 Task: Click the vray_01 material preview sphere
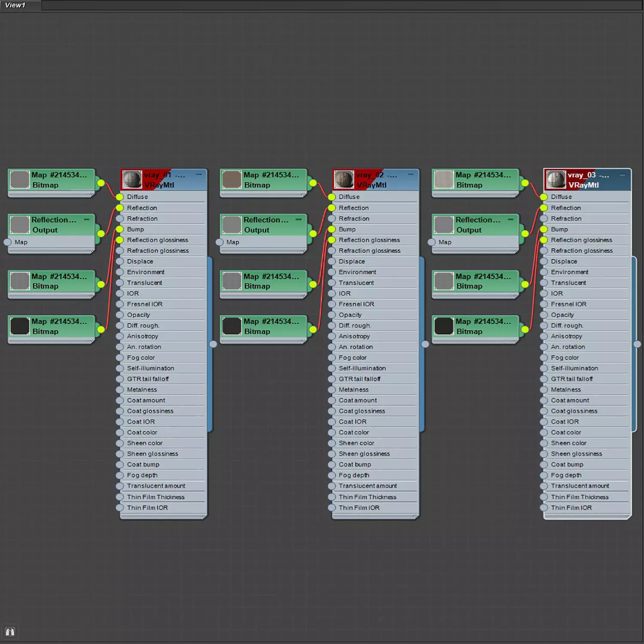[x=132, y=179]
